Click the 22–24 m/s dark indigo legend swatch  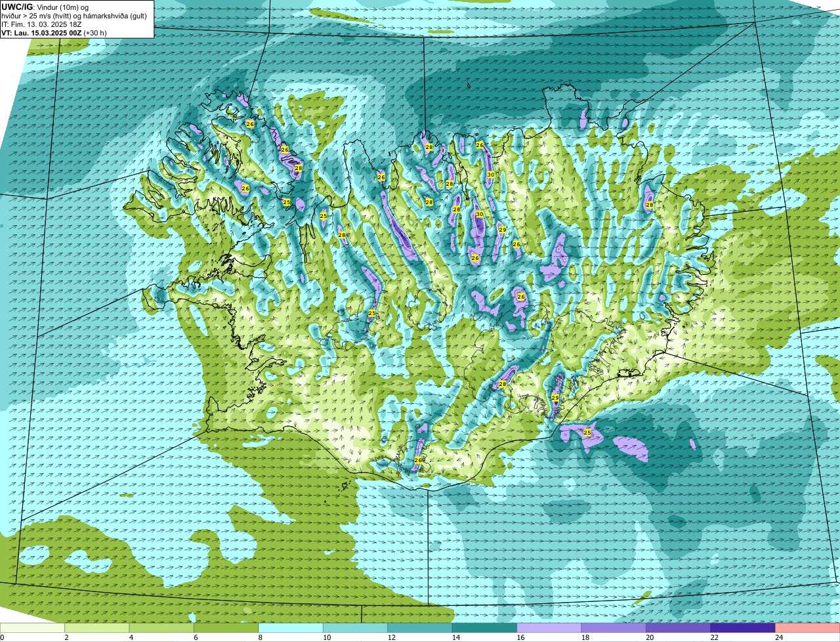click(x=743, y=628)
